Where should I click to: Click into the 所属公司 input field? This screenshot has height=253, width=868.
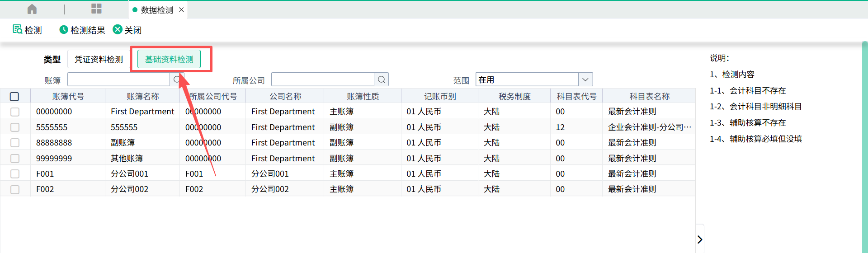pyautogui.click(x=323, y=80)
